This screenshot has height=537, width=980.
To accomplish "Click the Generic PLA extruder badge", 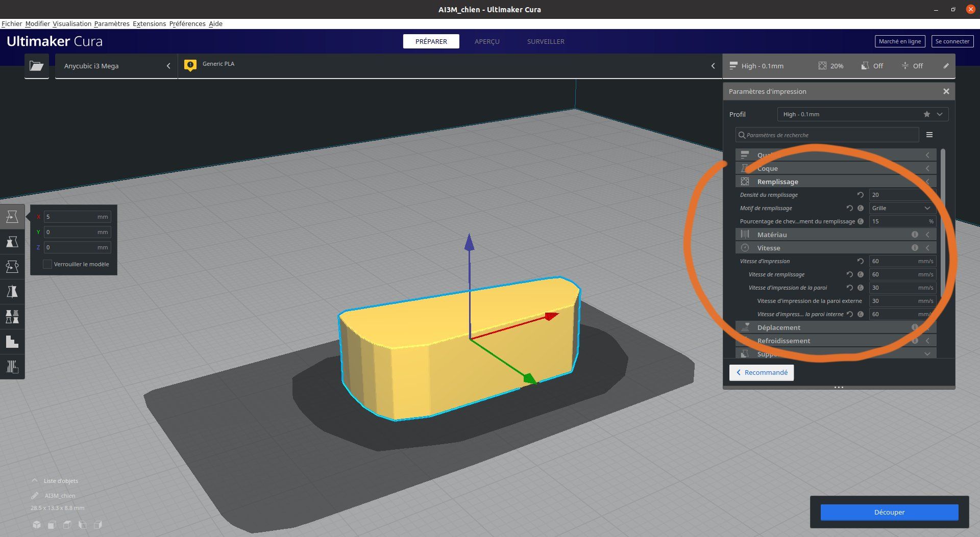I will pos(190,65).
